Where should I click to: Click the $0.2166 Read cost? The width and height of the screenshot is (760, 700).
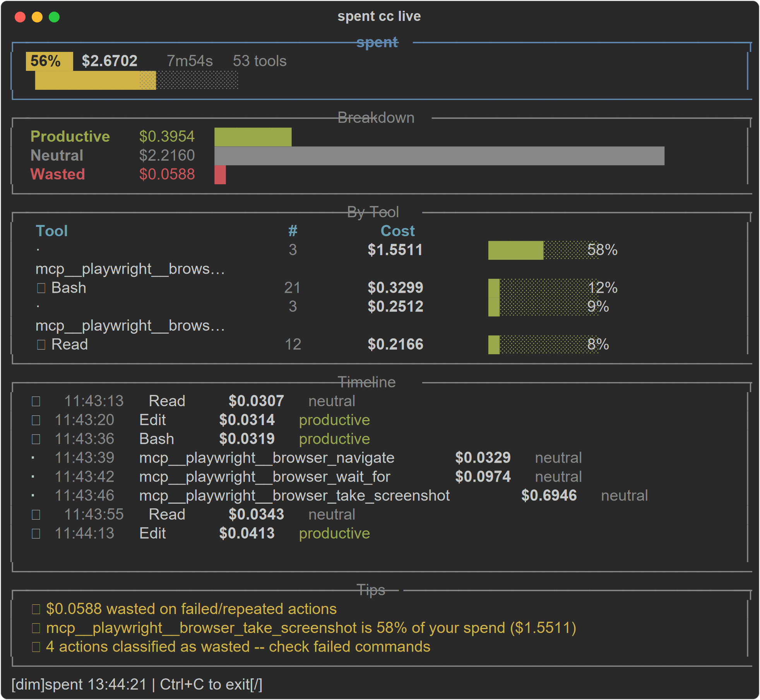(x=395, y=345)
